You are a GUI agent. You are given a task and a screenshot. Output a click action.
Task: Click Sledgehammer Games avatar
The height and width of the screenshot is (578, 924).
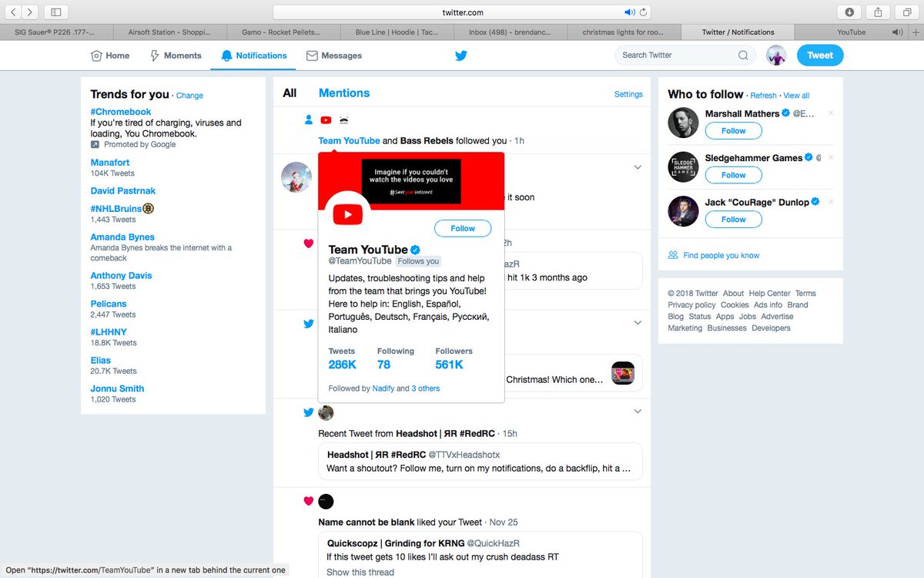point(683,166)
